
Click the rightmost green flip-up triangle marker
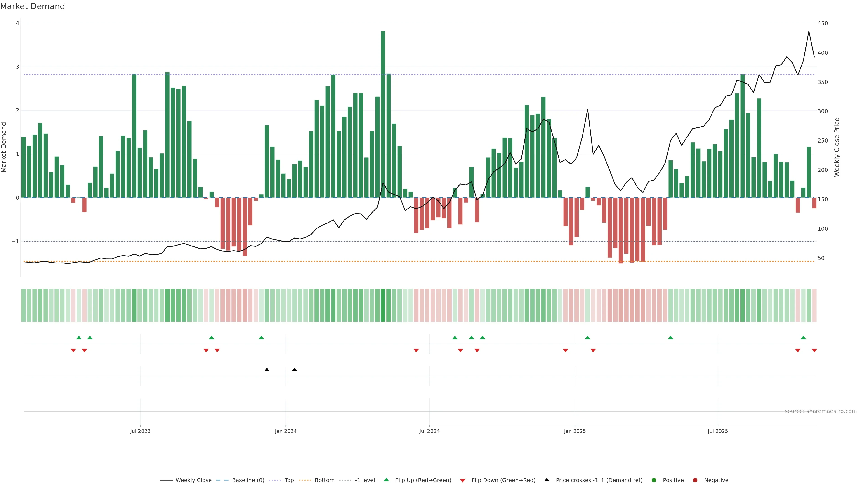pyautogui.click(x=803, y=338)
